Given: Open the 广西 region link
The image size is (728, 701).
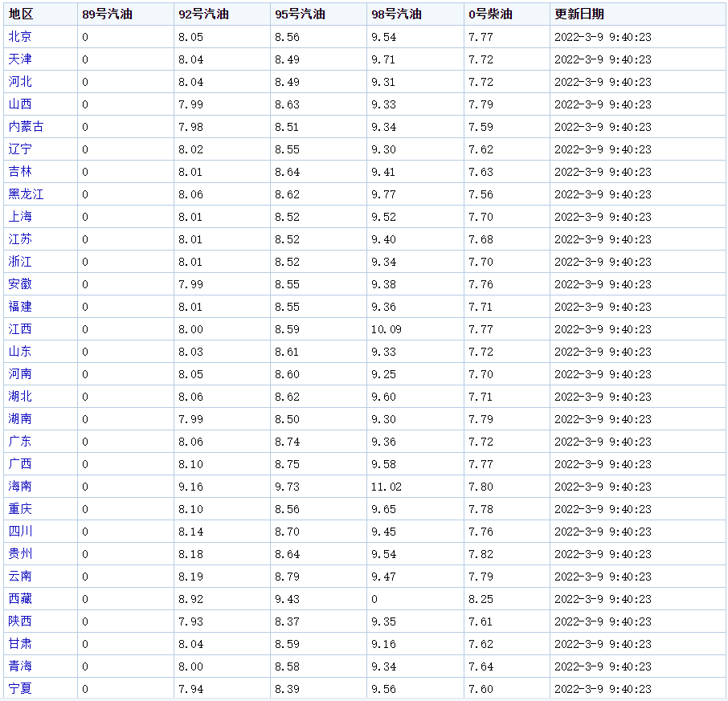Looking at the screenshot, I should [20, 464].
